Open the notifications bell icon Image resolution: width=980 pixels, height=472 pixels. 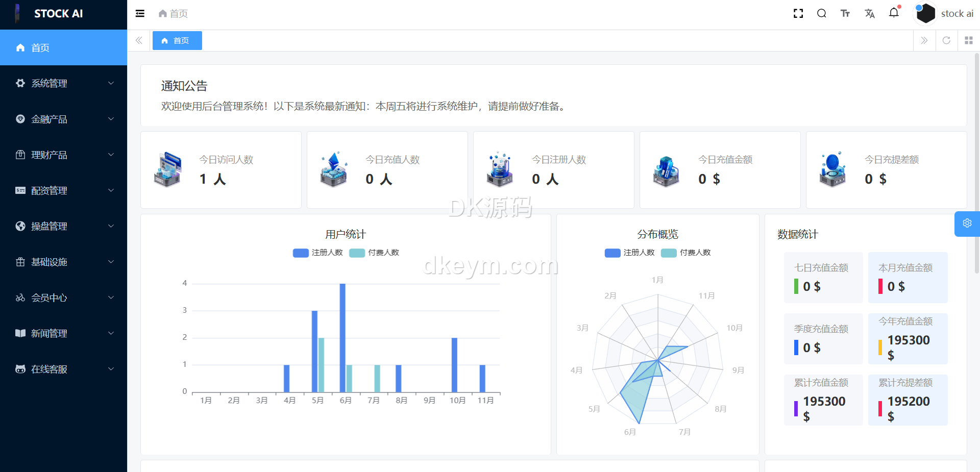[894, 13]
